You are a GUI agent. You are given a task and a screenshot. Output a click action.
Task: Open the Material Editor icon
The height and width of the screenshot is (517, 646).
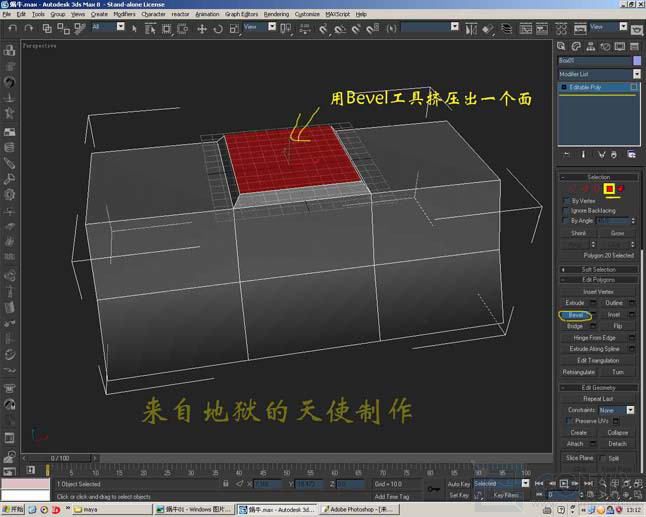click(x=561, y=28)
